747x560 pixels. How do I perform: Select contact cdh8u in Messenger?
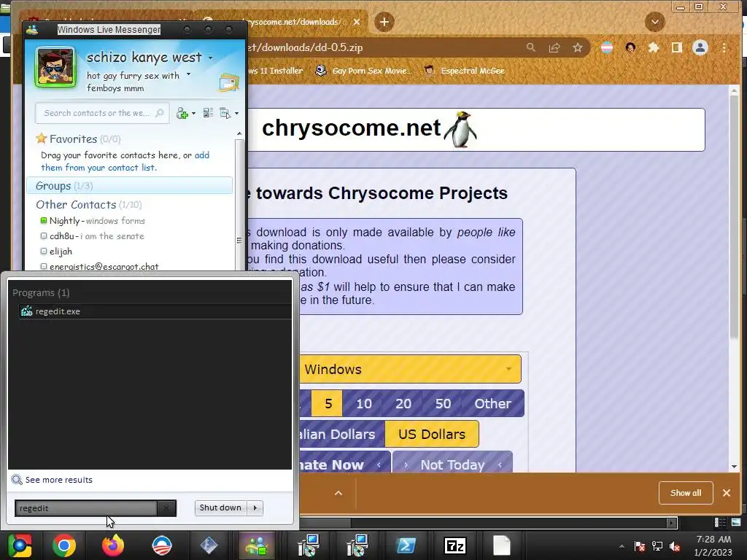tap(92, 236)
